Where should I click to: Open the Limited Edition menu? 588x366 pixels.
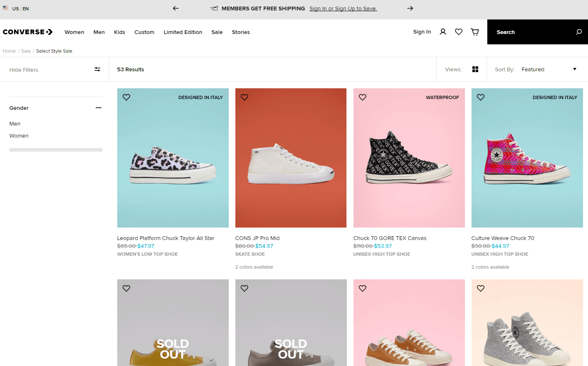(183, 32)
